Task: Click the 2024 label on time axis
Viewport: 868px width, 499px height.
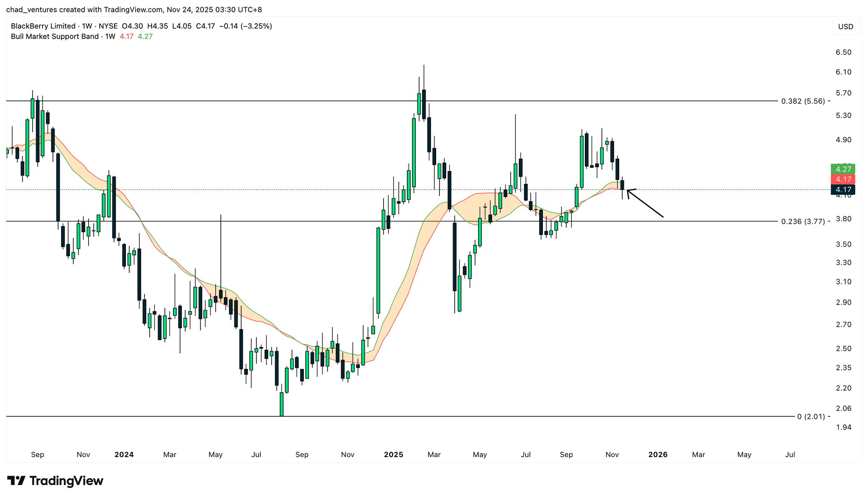Action: click(x=124, y=455)
